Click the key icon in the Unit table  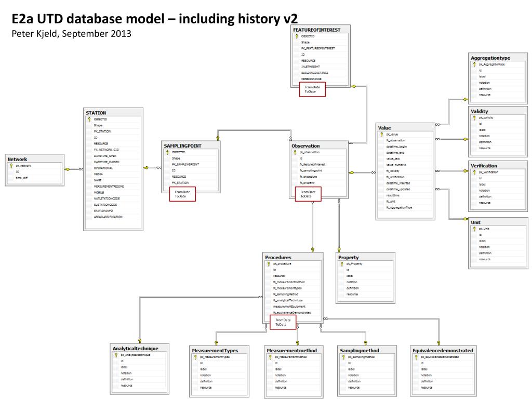pyautogui.click(x=474, y=229)
